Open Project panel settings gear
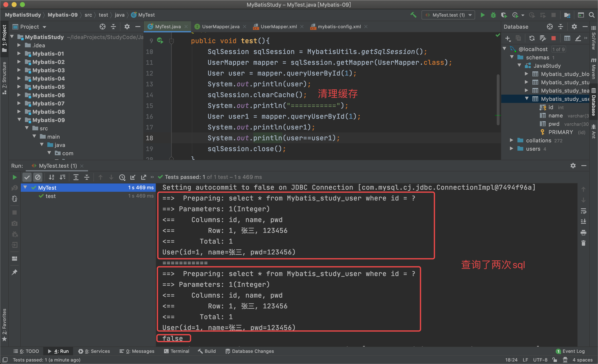The height and width of the screenshot is (364, 598). 127,27
